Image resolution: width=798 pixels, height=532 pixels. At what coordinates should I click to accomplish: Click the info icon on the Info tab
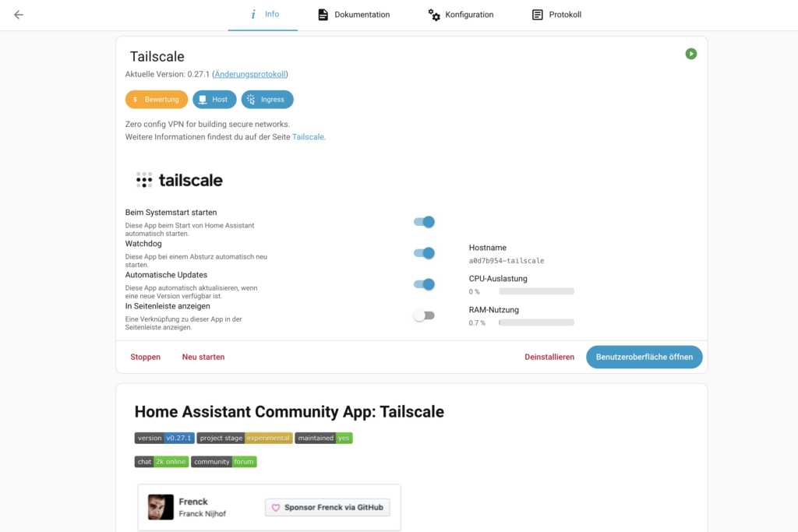(x=252, y=14)
